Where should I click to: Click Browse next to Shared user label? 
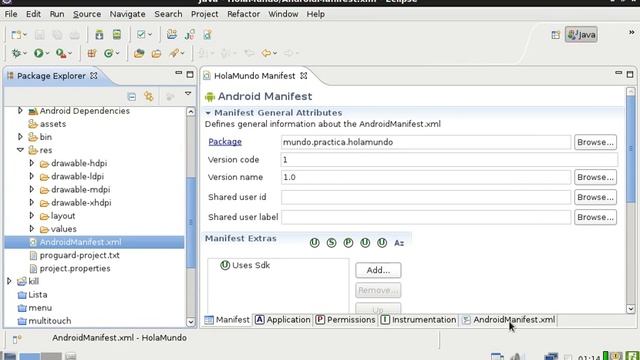pyautogui.click(x=595, y=217)
